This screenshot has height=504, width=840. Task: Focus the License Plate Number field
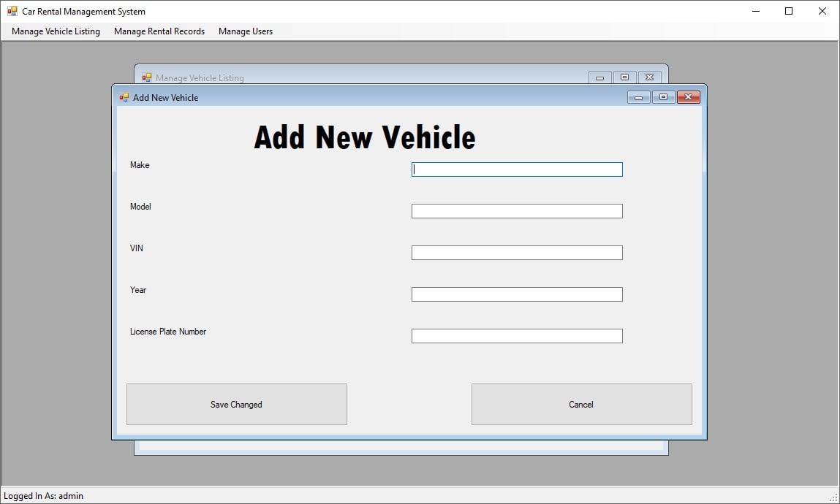517,336
